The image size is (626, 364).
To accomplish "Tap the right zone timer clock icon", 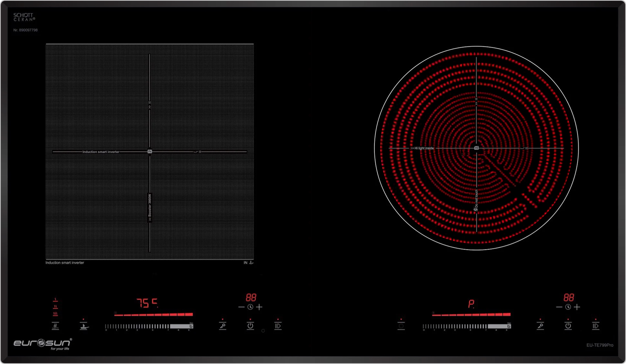I will coord(568,307).
